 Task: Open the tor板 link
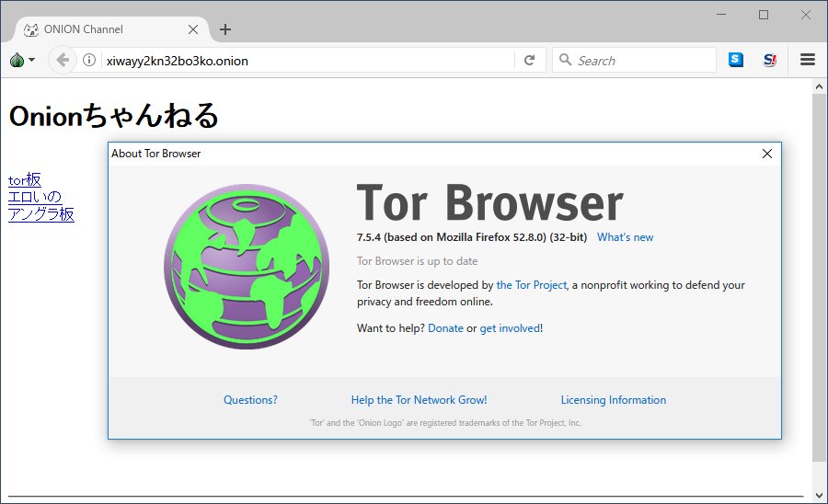(x=25, y=180)
